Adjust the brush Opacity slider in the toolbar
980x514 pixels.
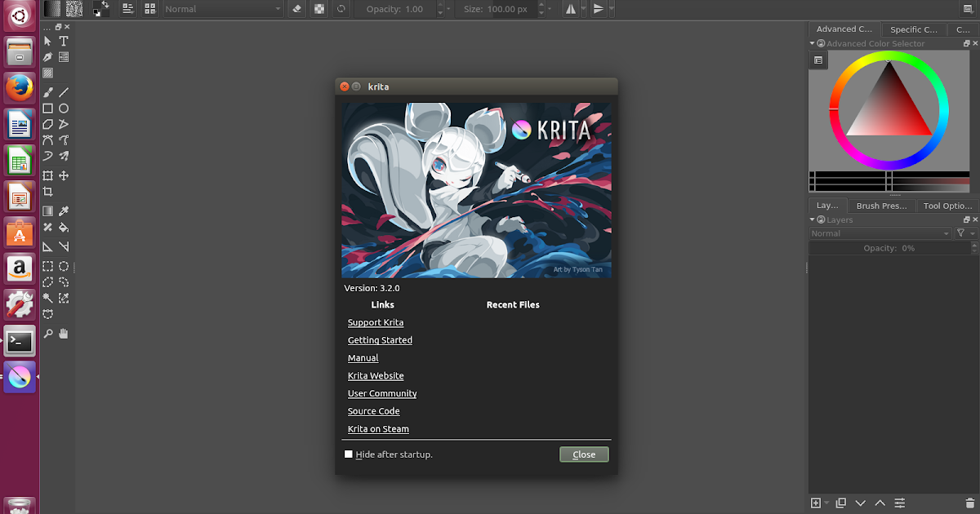tap(395, 9)
